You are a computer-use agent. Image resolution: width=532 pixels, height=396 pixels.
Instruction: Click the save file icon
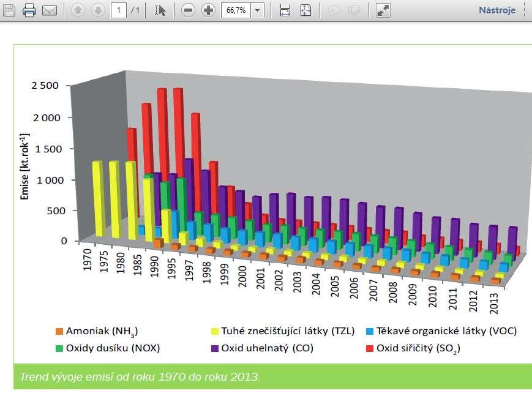9,10
